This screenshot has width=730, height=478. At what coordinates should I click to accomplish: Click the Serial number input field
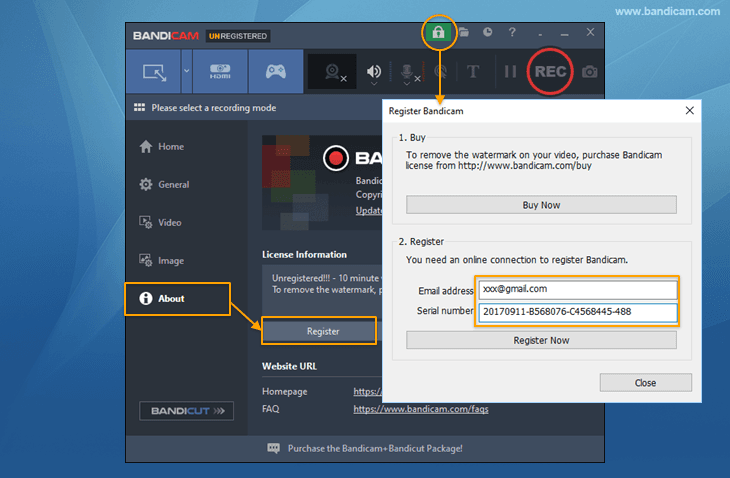coord(578,312)
